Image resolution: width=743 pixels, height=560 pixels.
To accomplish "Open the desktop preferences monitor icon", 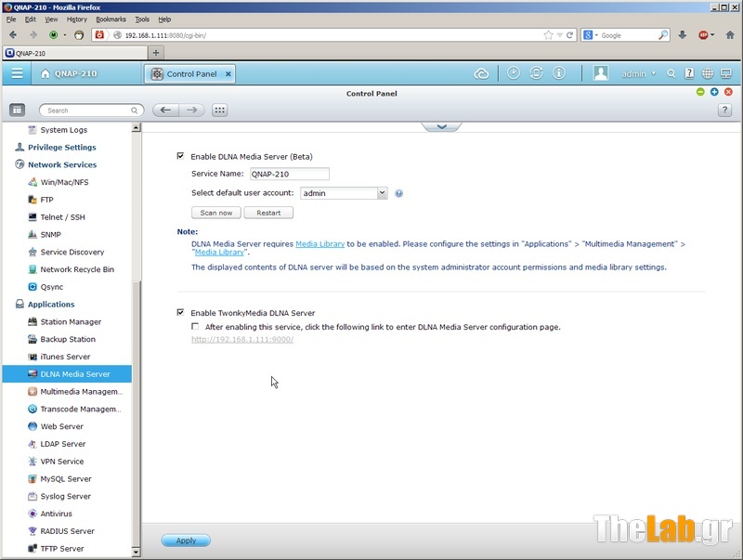I will pyautogui.click(x=726, y=73).
